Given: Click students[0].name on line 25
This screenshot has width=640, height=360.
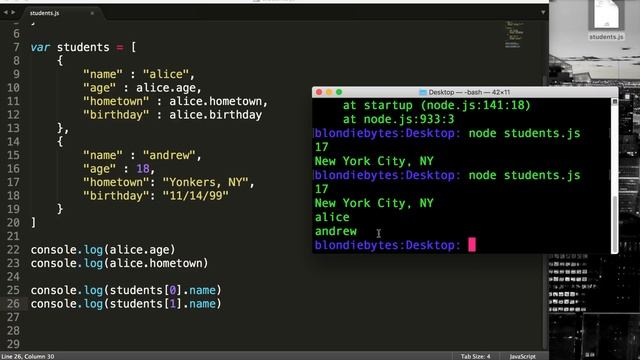Looking at the screenshot, I should tap(162, 290).
